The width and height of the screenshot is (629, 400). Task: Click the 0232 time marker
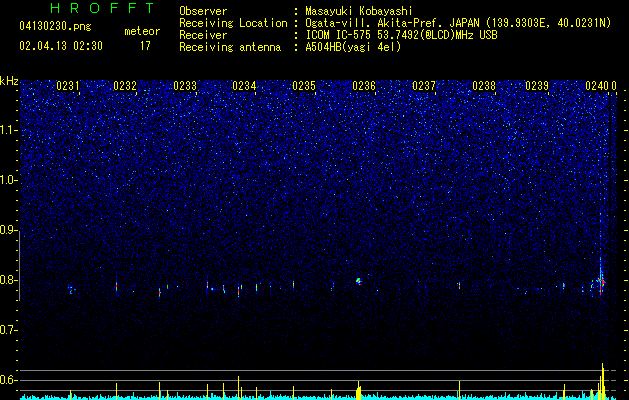125,86
